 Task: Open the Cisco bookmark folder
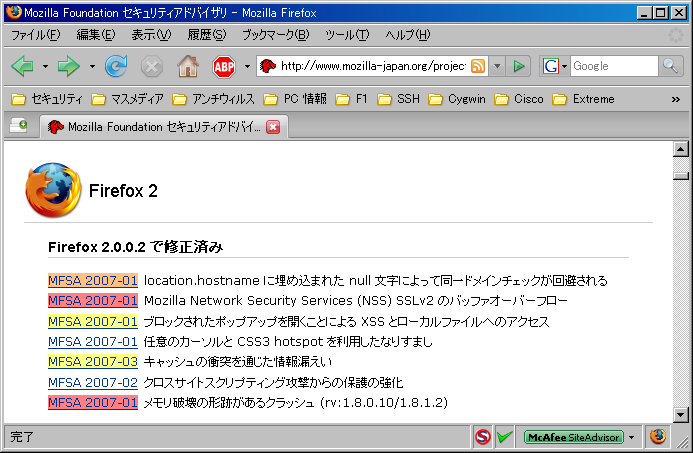(x=519, y=99)
